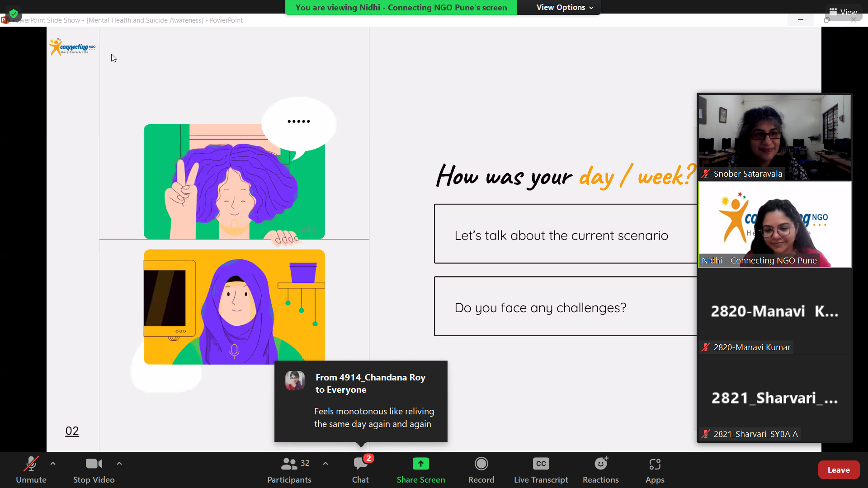This screenshot has height=488, width=868.
Task: Select Snober Sataravala's video thumbnail
Action: (x=774, y=136)
